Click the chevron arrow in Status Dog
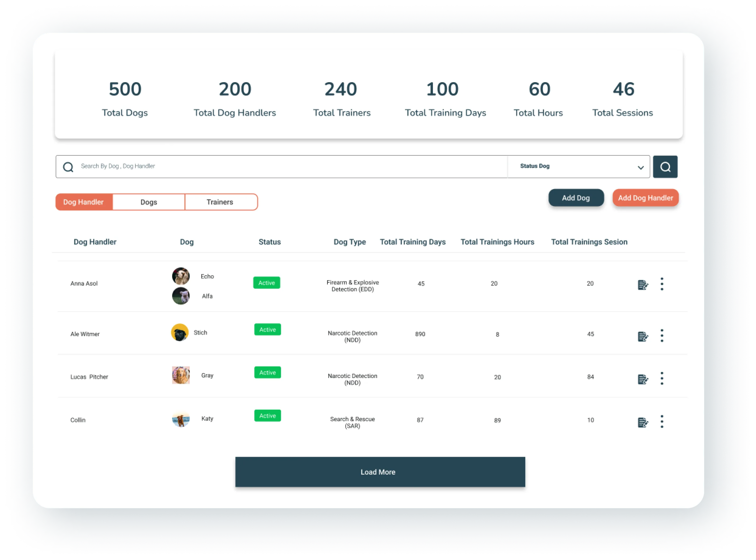This screenshot has height=560, width=756. (640, 167)
